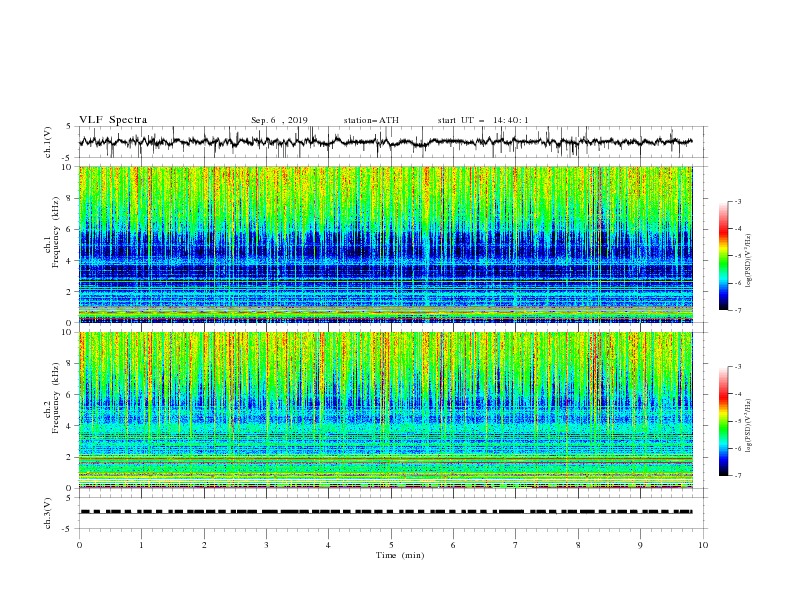Click the '-7' label on lower colorbar
Image resolution: width=792 pixels, height=612 pixels.
click(x=737, y=476)
